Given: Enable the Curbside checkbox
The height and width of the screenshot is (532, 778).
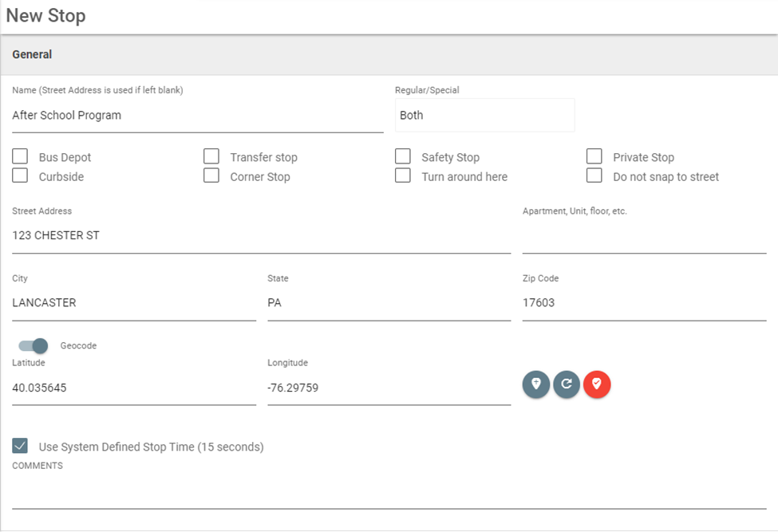Looking at the screenshot, I should click(20, 175).
